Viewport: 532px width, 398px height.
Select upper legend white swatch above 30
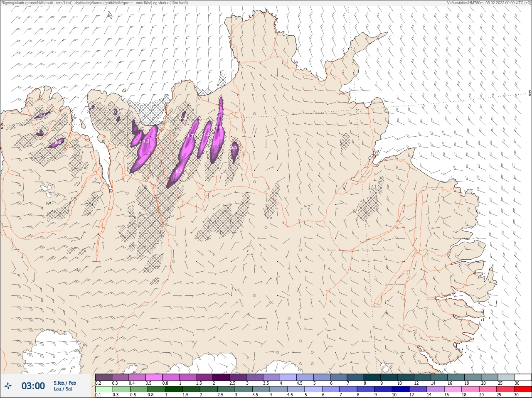pos(523,377)
